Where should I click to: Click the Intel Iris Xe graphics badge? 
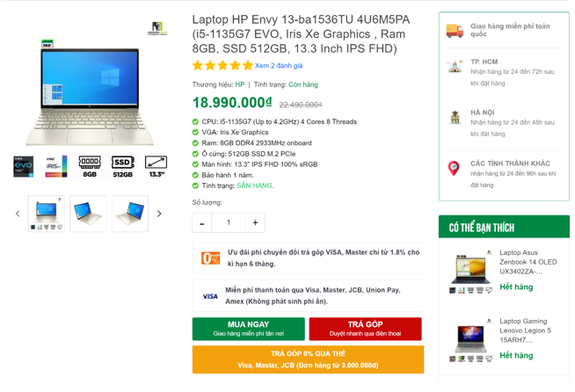pos(56,166)
